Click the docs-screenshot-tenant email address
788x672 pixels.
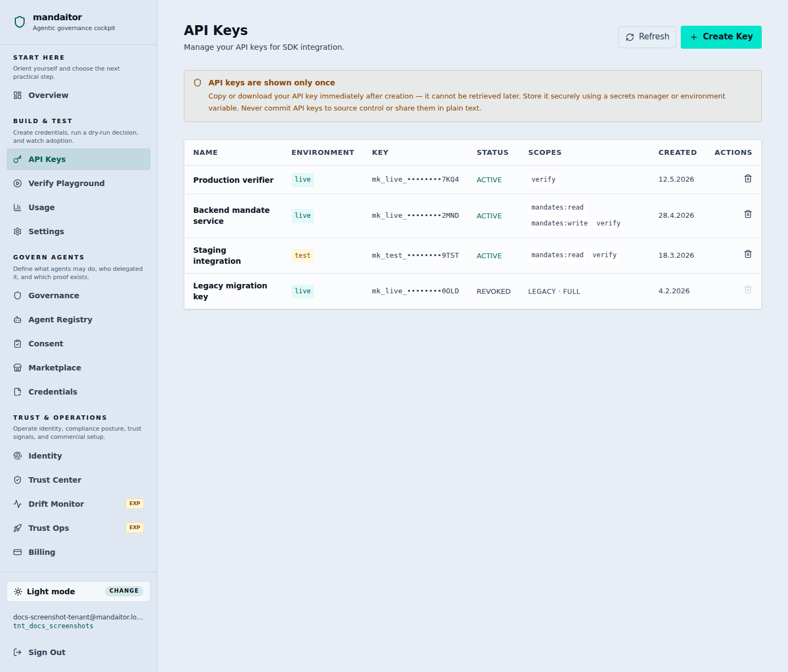[78, 617]
